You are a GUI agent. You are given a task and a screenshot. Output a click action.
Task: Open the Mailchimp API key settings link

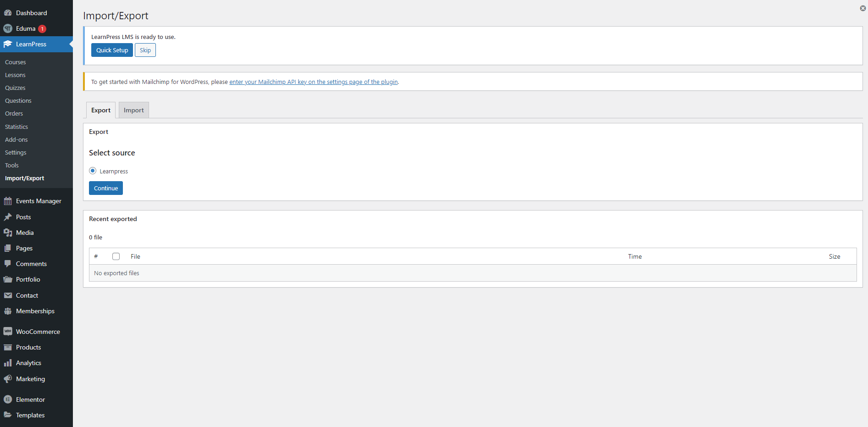pyautogui.click(x=314, y=82)
